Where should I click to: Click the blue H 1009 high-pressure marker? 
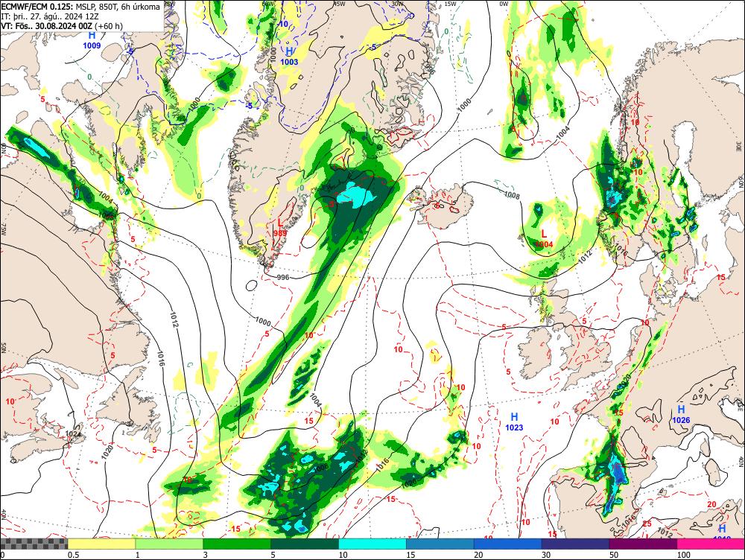pyautogui.click(x=92, y=40)
